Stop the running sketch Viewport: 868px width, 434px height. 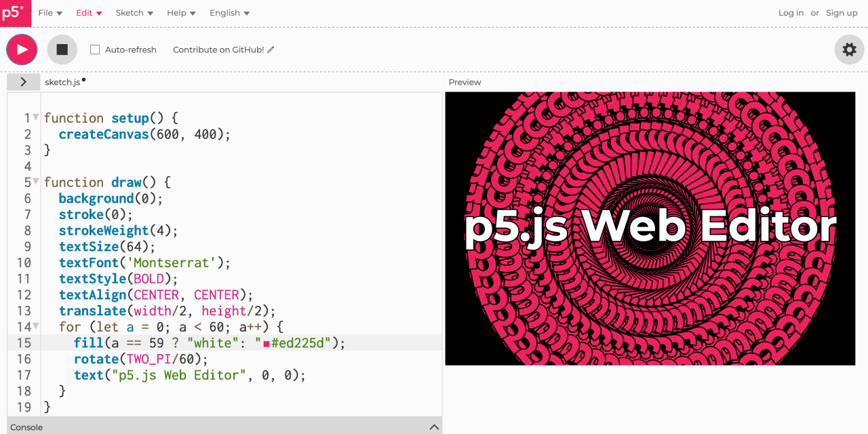62,50
